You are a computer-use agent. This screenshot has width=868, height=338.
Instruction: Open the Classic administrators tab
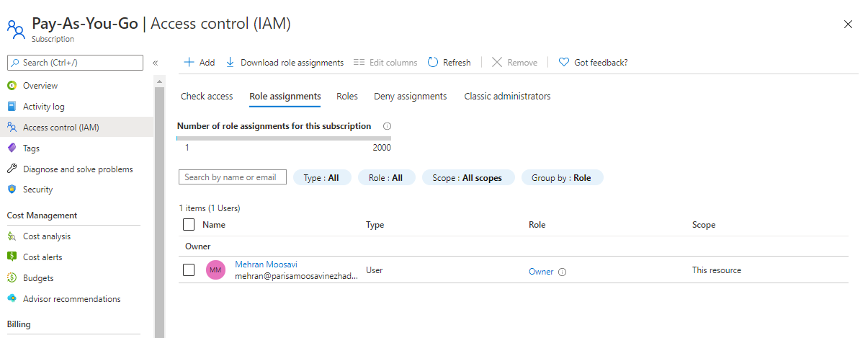click(507, 96)
